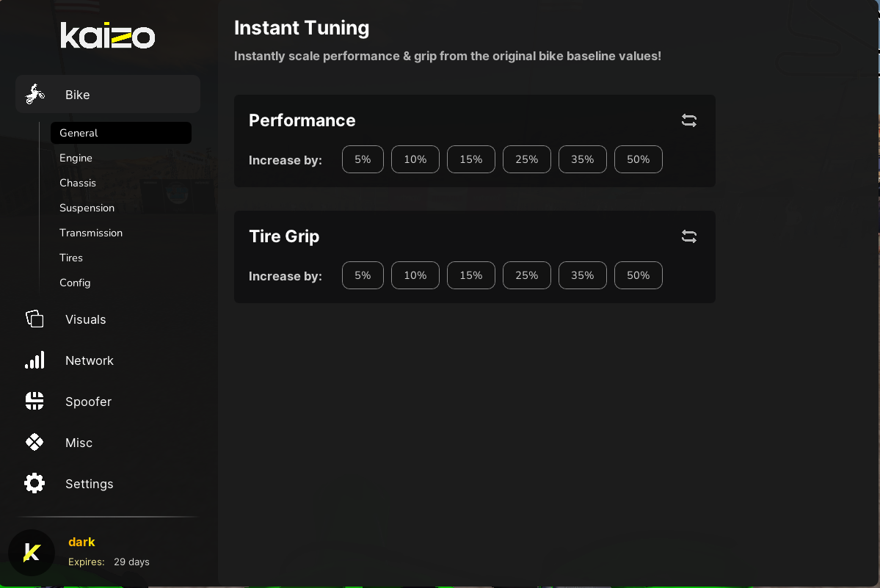Go to Suspension settings

click(x=87, y=208)
